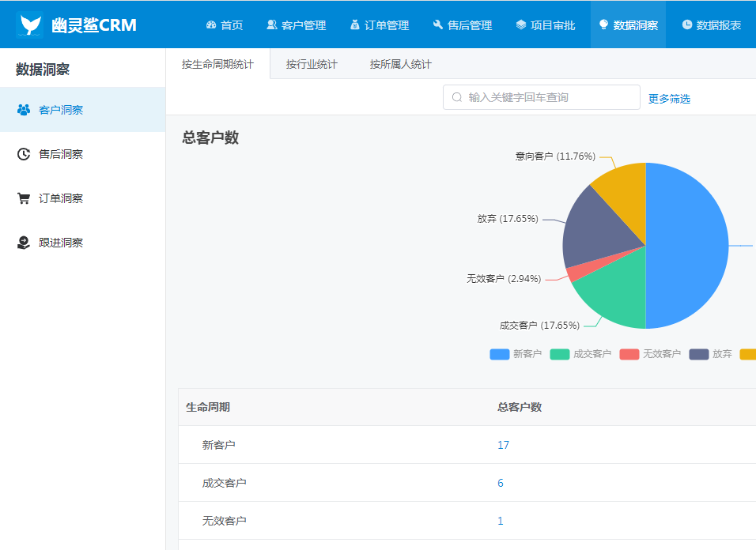The height and width of the screenshot is (550, 756).
Task: Click the 数据报表 clock icon
Action: click(x=687, y=25)
